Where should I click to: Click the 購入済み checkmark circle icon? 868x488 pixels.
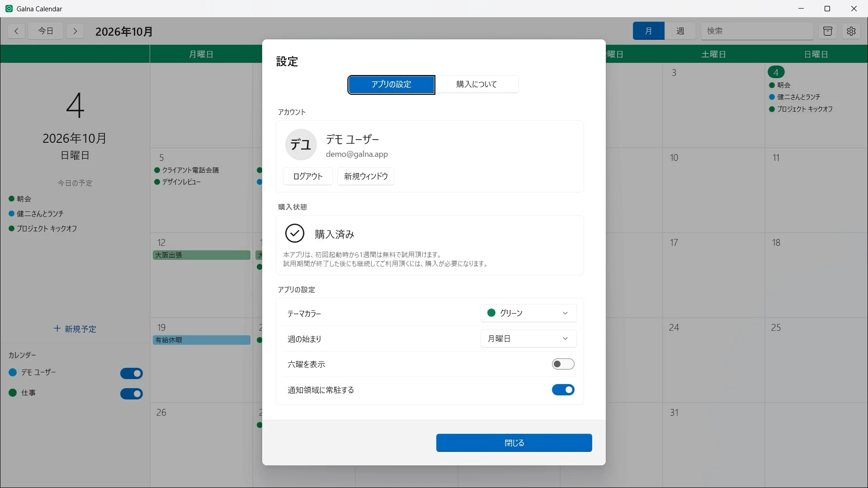coord(295,234)
